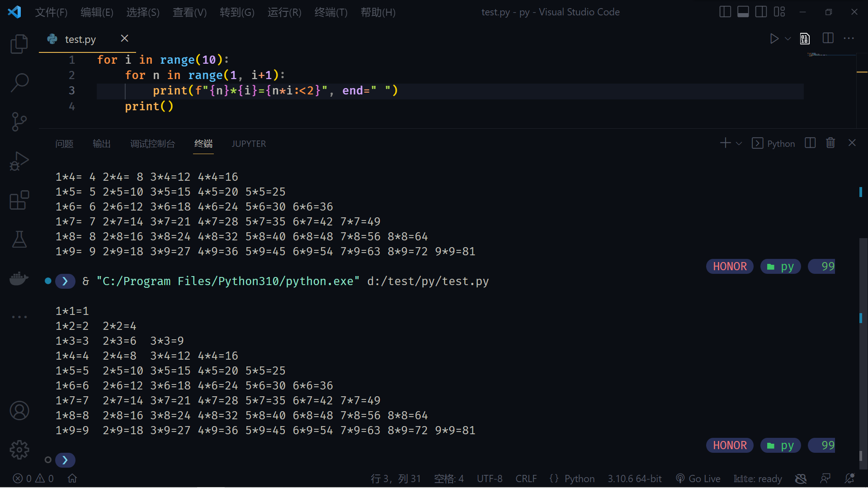Open the 运行(R) menu

(284, 12)
